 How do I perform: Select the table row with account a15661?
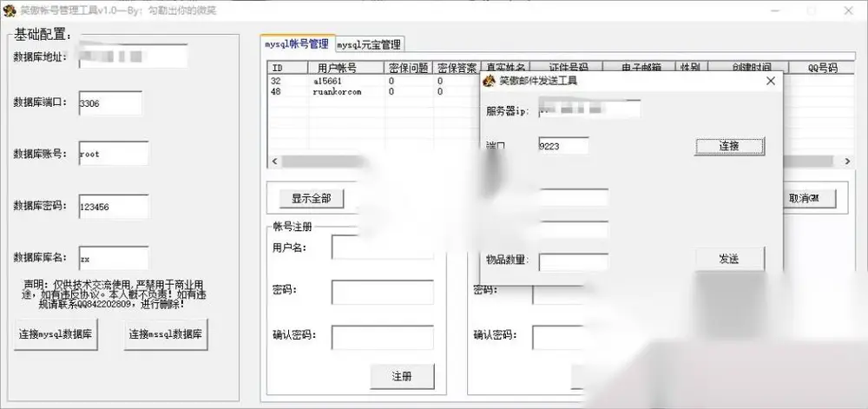point(374,82)
